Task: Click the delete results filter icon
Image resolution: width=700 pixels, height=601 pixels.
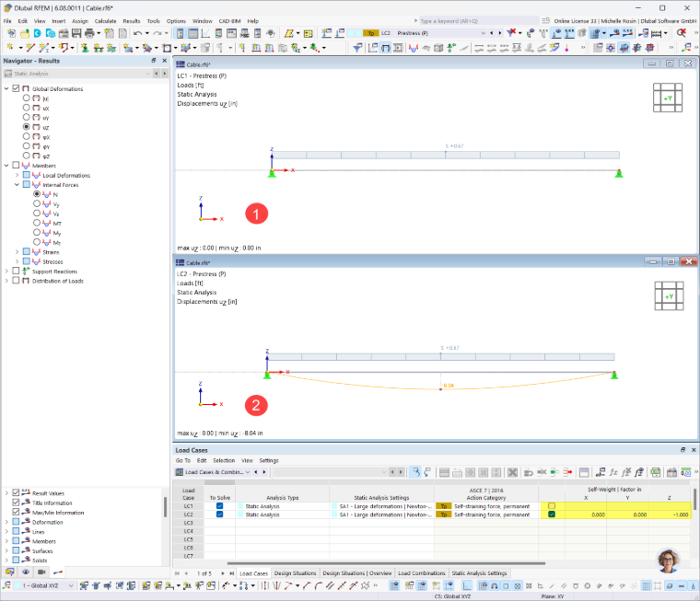Action: [511, 32]
